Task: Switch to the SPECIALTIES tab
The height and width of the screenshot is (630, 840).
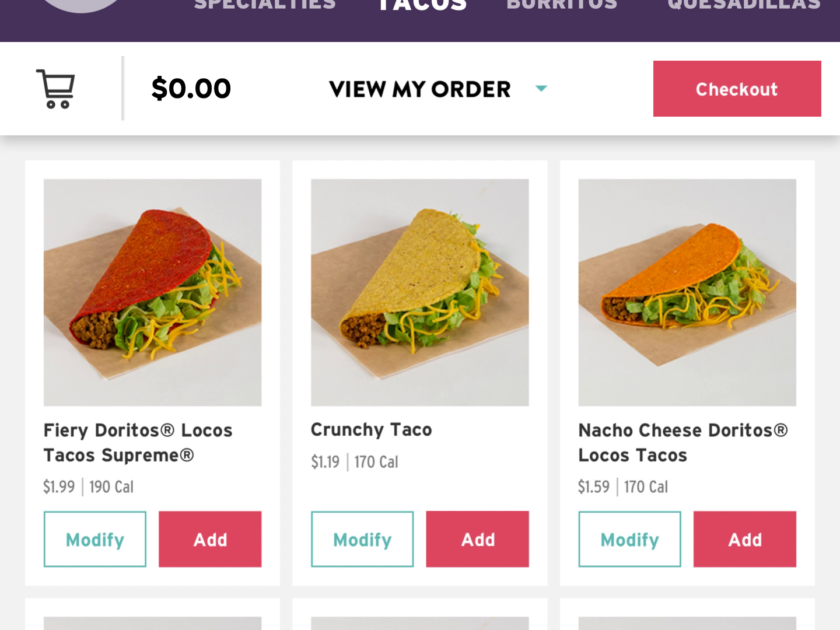Action: 265,5
